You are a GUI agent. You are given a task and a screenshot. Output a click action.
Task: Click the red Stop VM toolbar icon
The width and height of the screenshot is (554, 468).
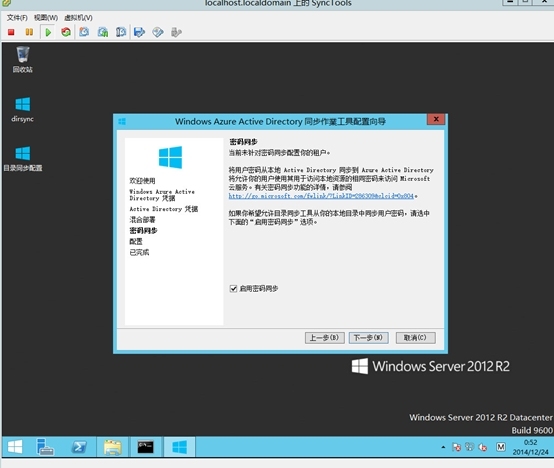click(11, 32)
